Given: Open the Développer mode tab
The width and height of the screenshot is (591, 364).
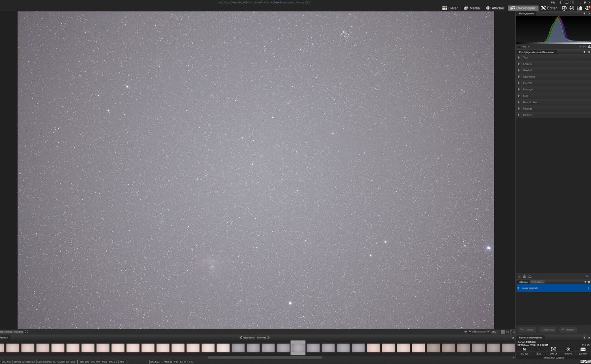Looking at the screenshot, I should [x=522, y=8].
